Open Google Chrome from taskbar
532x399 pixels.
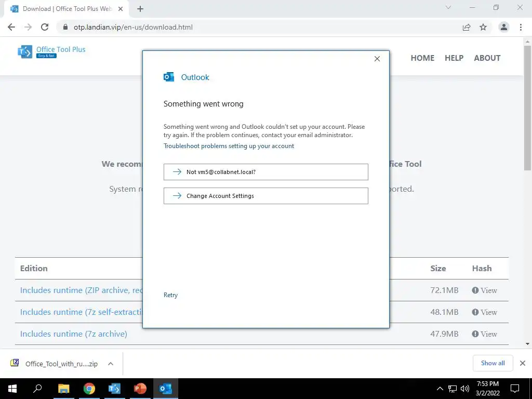89,389
